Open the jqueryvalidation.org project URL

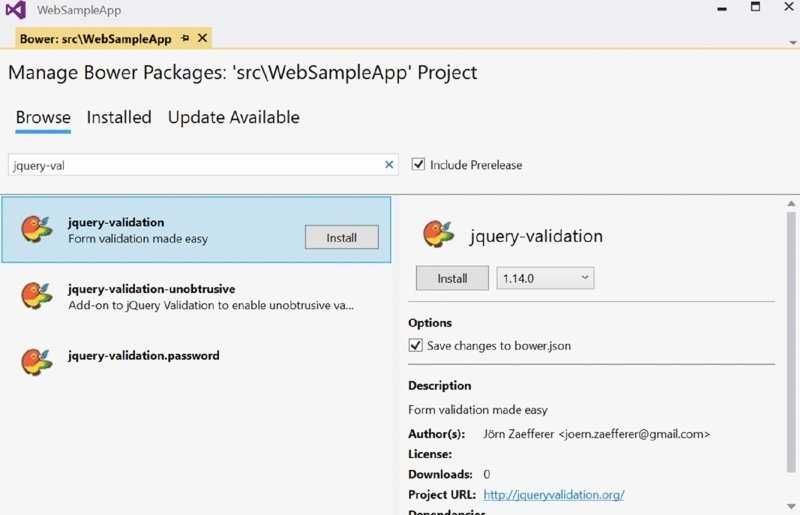click(553, 494)
